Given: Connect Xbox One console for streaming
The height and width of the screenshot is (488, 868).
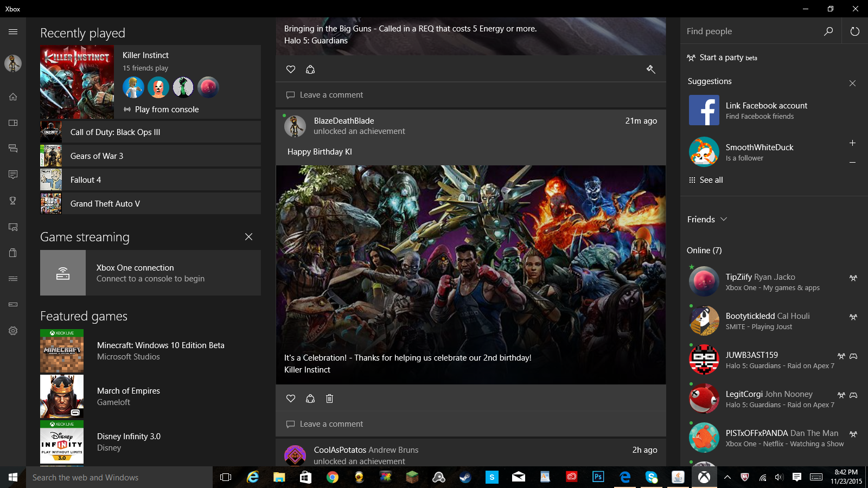Looking at the screenshot, I should (x=150, y=273).
